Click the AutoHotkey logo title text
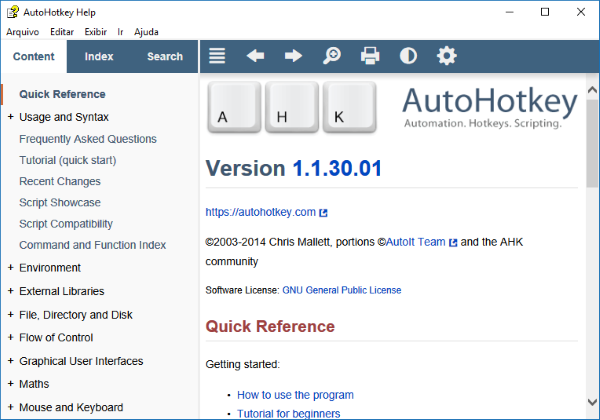600x420 pixels. [490, 101]
